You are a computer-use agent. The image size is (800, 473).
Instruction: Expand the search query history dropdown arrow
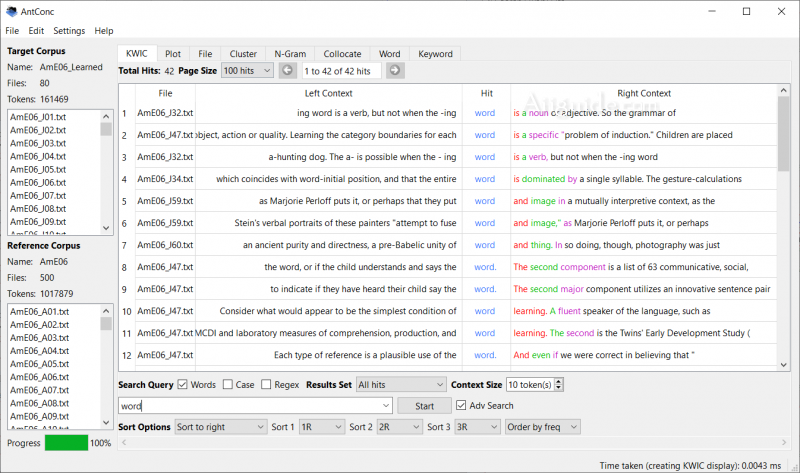point(386,406)
